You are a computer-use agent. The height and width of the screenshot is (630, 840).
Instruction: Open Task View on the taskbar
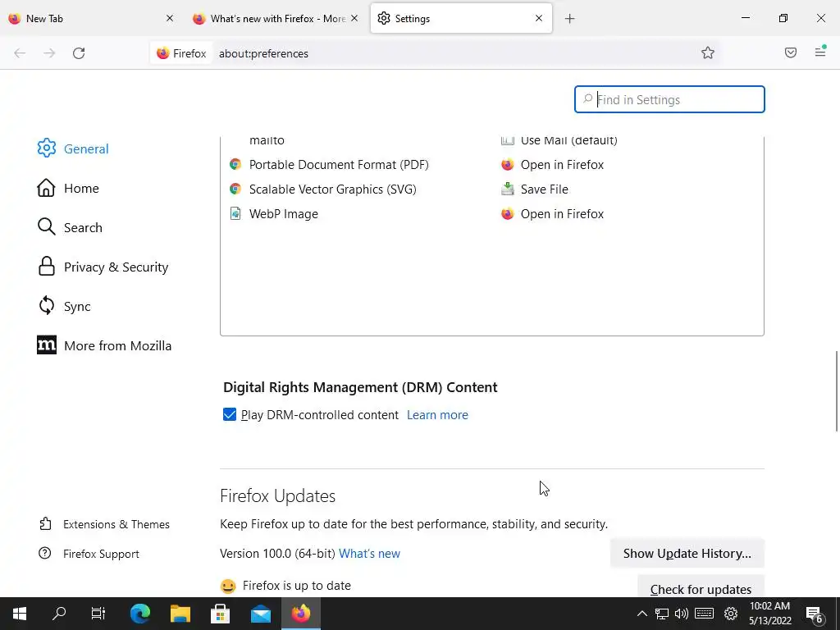point(98,614)
